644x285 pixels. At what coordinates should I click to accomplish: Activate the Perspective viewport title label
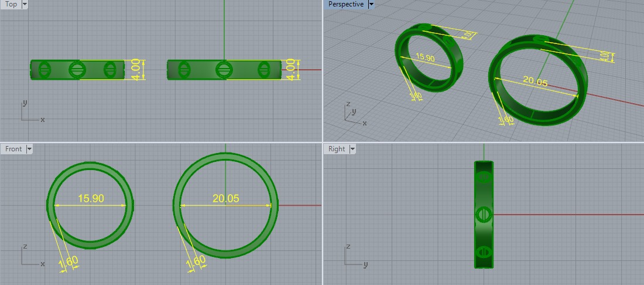[x=346, y=5]
